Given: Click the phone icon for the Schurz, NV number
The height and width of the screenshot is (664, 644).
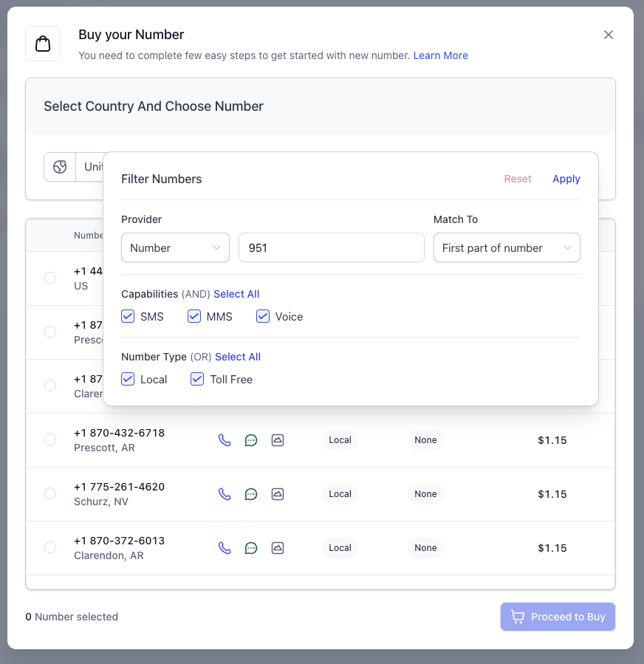Looking at the screenshot, I should (x=225, y=493).
